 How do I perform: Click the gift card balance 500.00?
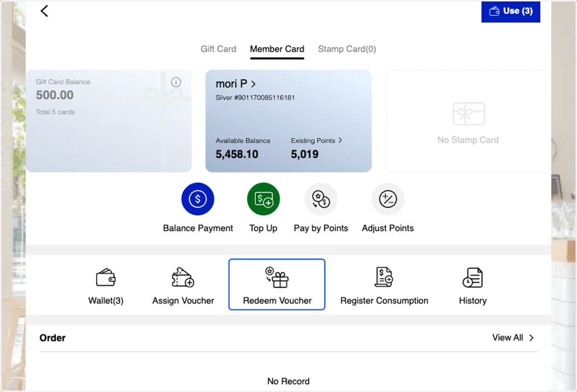click(x=55, y=95)
